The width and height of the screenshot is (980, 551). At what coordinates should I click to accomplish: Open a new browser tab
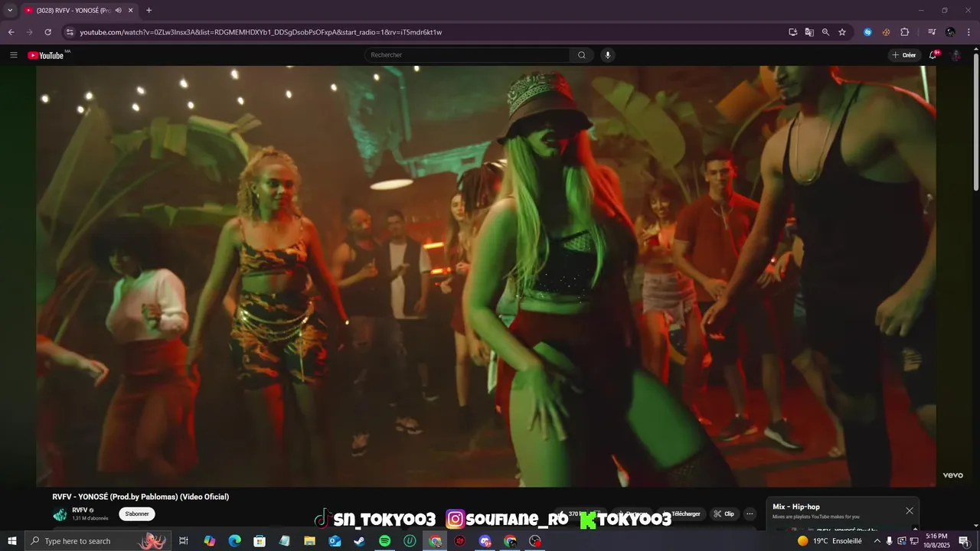pos(149,10)
